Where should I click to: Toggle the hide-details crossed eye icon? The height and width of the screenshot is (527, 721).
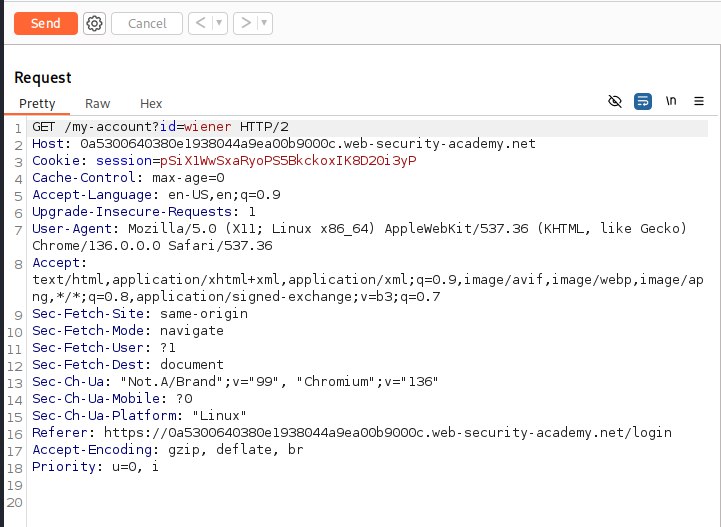[615, 101]
